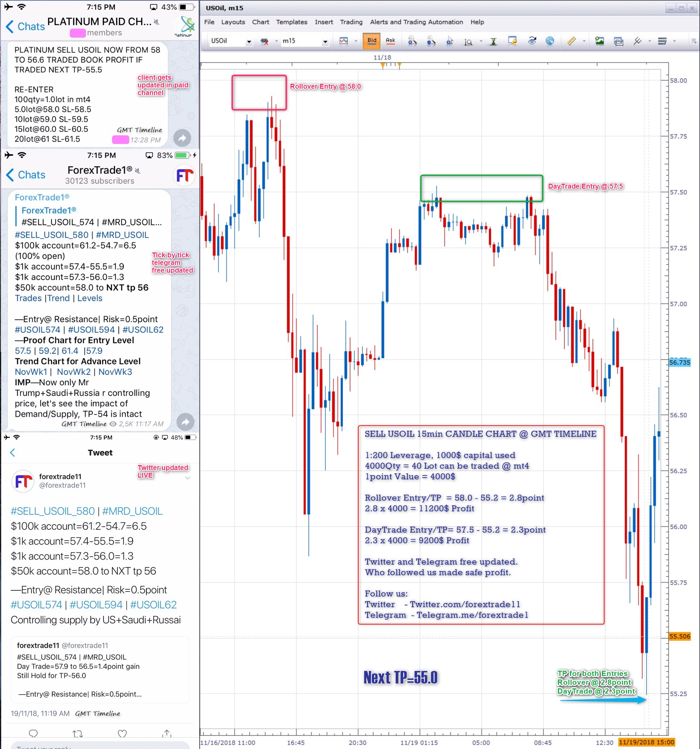Image resolution: width=700 pixels, height=749 pixels.
Task: Click the list properties icon
Action: pos(662,41)
